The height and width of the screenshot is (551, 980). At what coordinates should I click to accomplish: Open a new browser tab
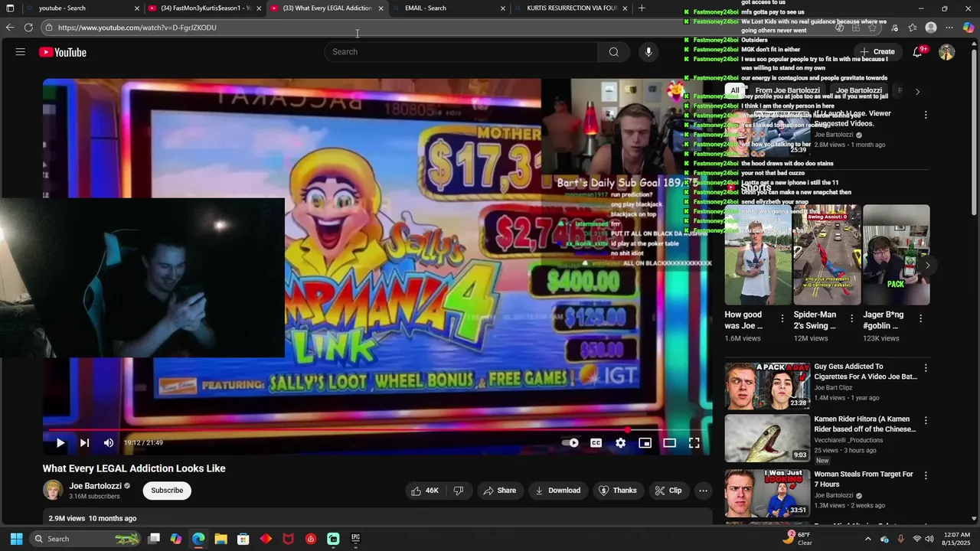click(x=642, y=8)
